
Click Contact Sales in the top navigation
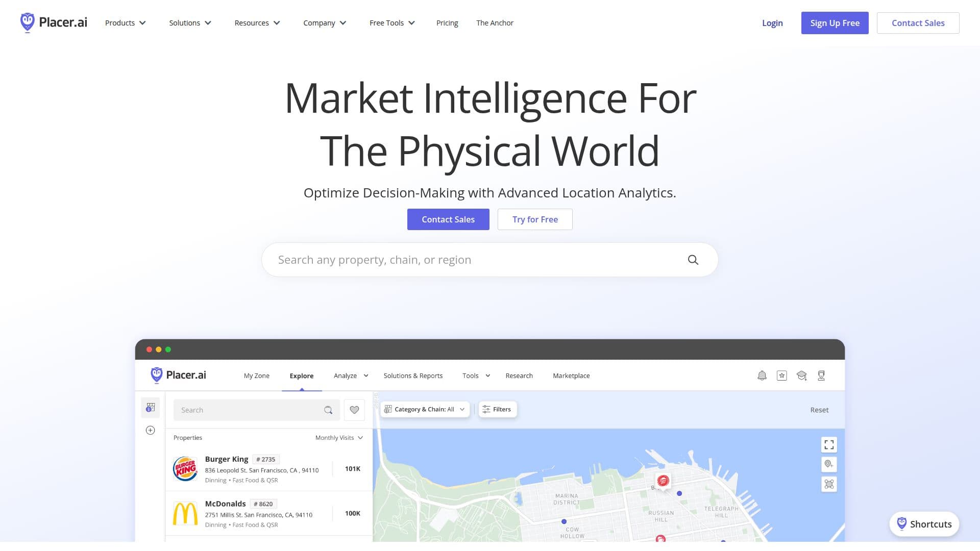(918, 23)
